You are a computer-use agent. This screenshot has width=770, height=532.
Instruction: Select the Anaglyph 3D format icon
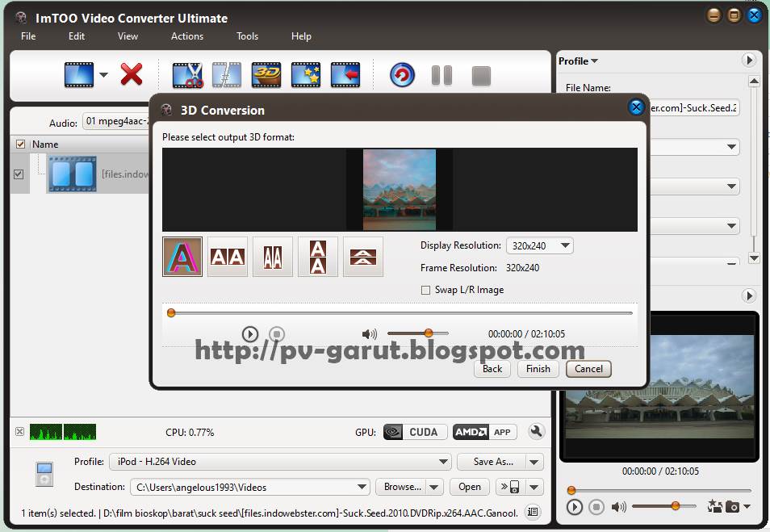(x=182, y=257)
